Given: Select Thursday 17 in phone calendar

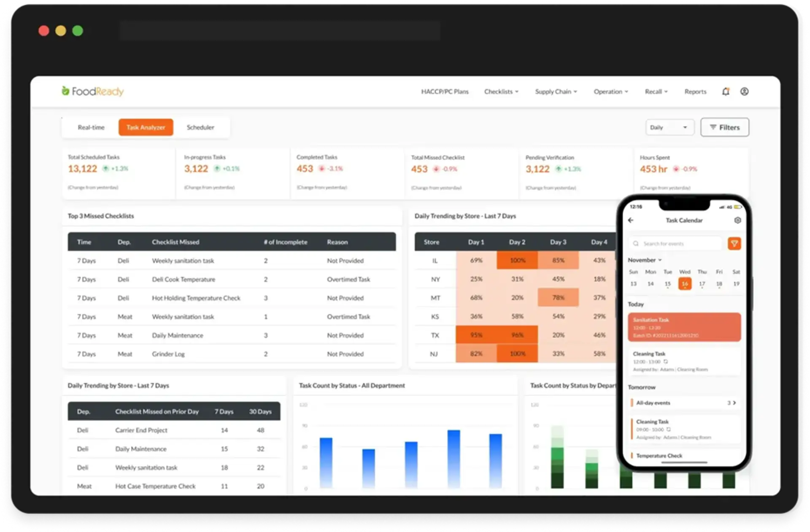Looking at the screenshot, I should point(702,284).
